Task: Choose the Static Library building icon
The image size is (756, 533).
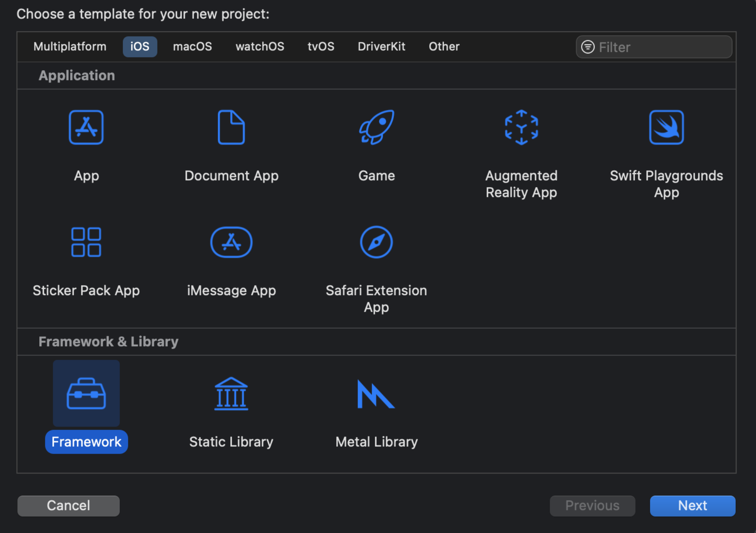Action: pos(231,393)
